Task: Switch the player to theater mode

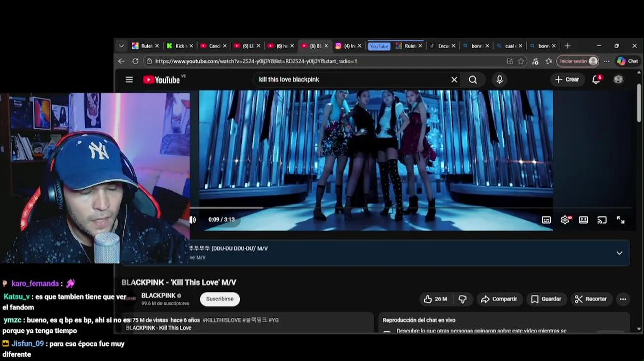Action: click(583, 220)
